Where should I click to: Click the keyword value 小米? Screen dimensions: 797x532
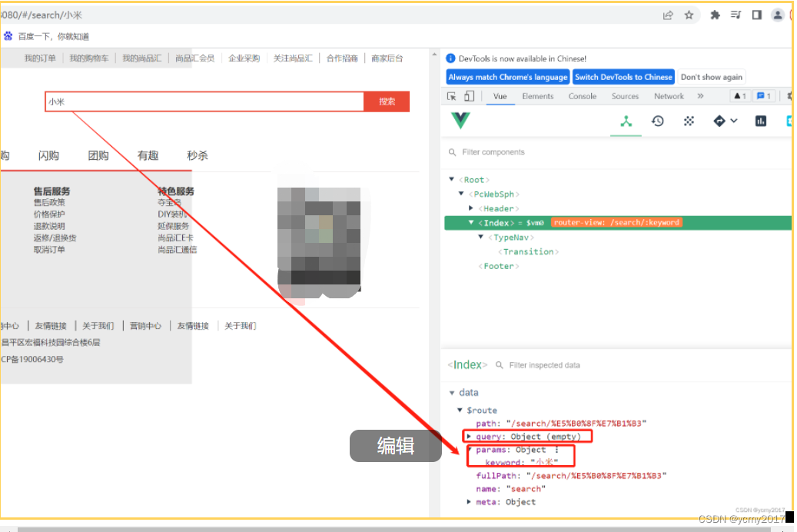544,462
